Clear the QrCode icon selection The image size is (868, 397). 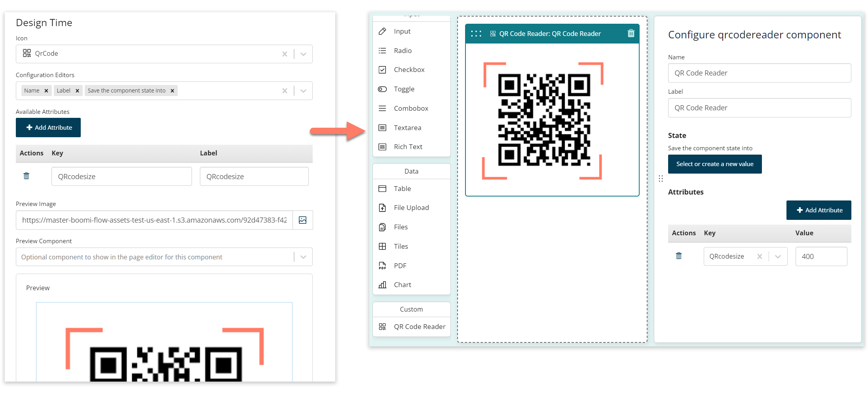tap(285, 54)
